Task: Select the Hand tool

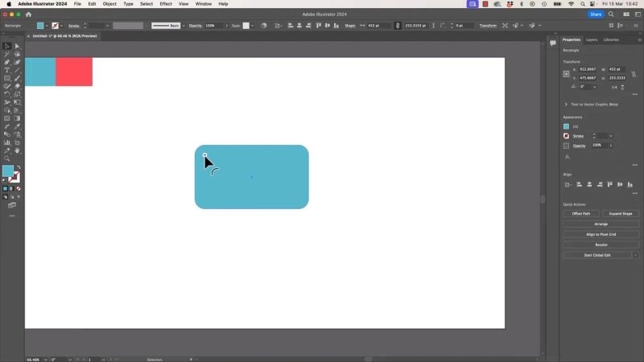Action: tap(17, 150)
